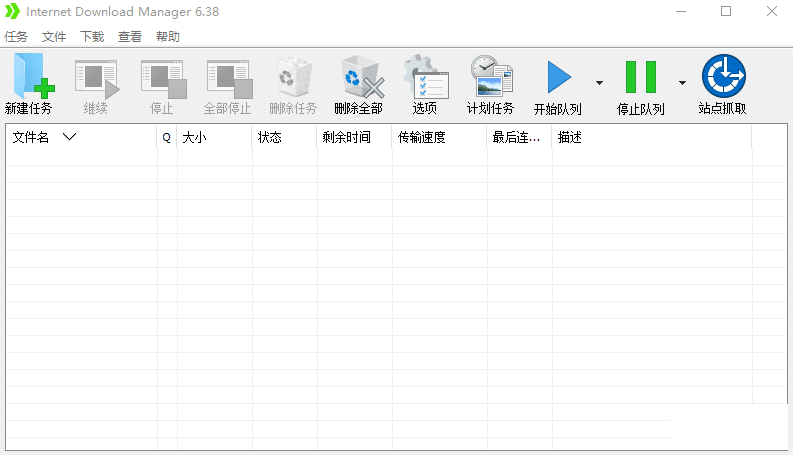Sort by the 大小 (Size) column header
The height and width of the screenshot is (455, 793).
[194, 138]
